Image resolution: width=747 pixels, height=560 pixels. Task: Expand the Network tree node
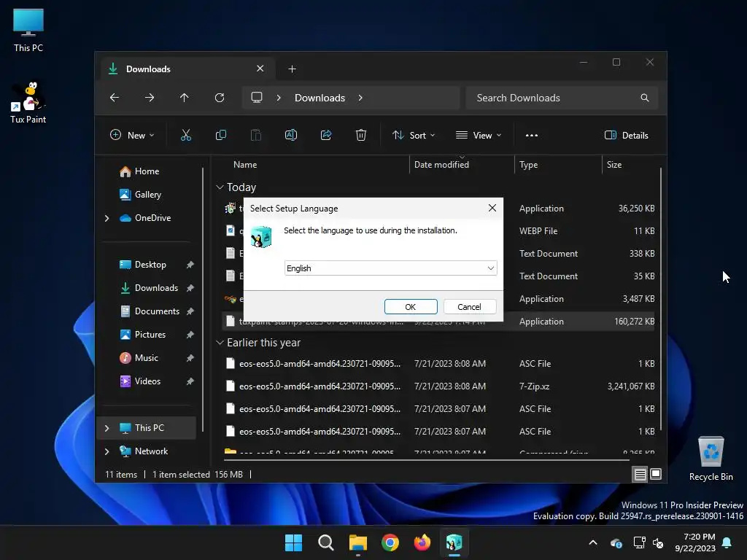coord(107,451)
